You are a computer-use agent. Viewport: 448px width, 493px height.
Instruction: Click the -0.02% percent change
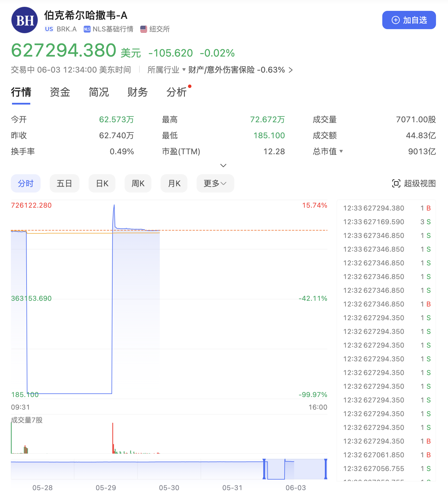tap(217, 53)
